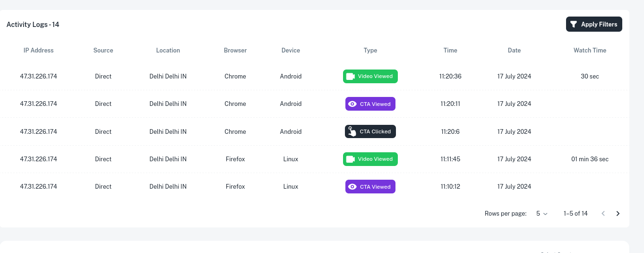The width and height of the screenshot is (644, 253).
Task: Click the Date column header
Action: pos(514,50)
